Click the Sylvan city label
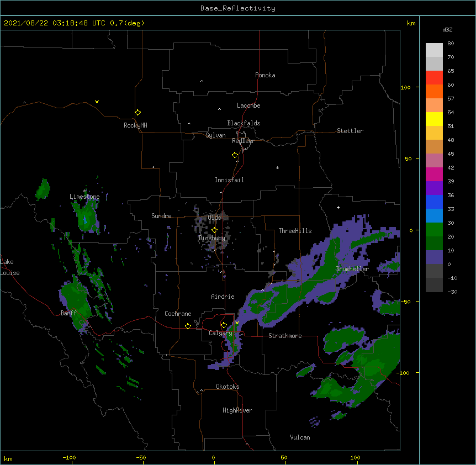Image resolution: width=476 pixels, height=465 pixels. pyautogui.click(x=215, y=135)
